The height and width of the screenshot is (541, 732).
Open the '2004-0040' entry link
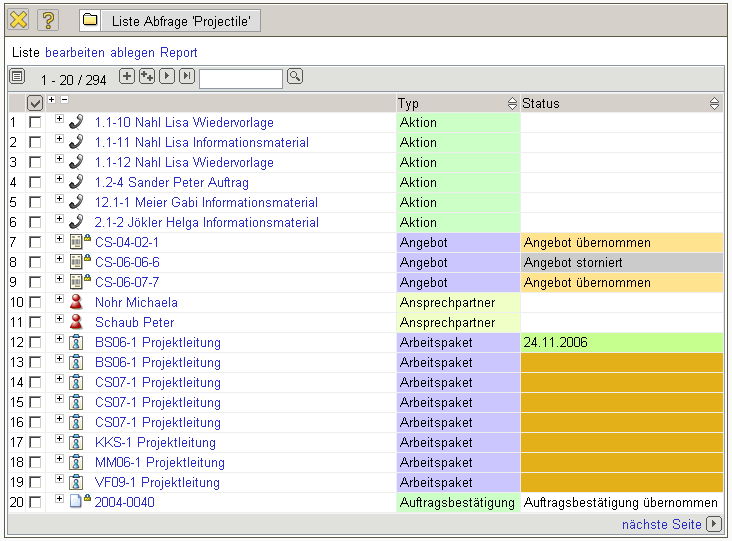point(125,503)
